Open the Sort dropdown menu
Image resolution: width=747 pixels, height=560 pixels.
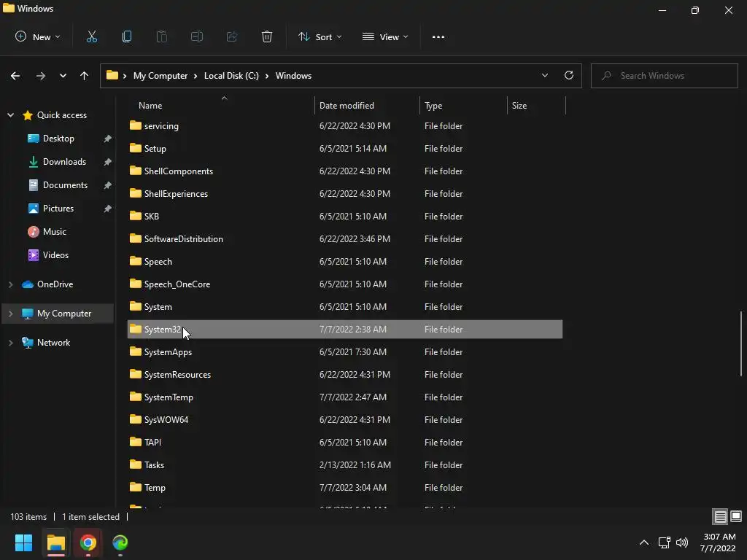[x=320, y=36]
